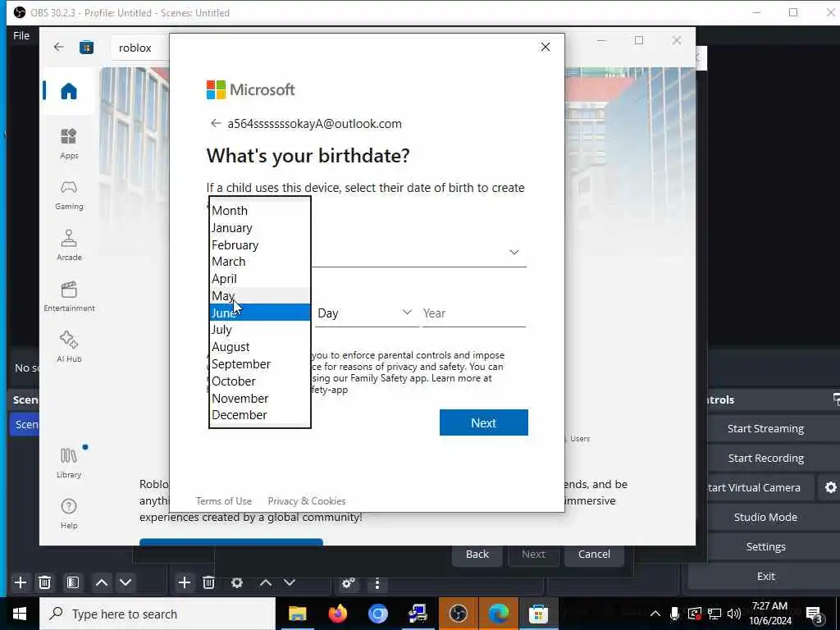Open File Explorer from taskbar
The width and height of the screenshot is (840, 630).
(x=297, y=614)
